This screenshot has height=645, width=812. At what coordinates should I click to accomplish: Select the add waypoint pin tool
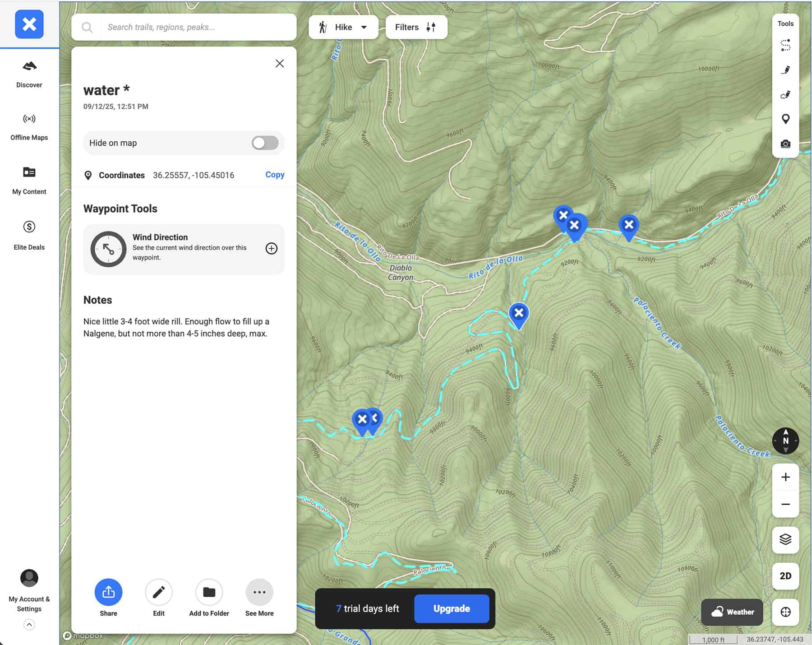coord(785,119)
